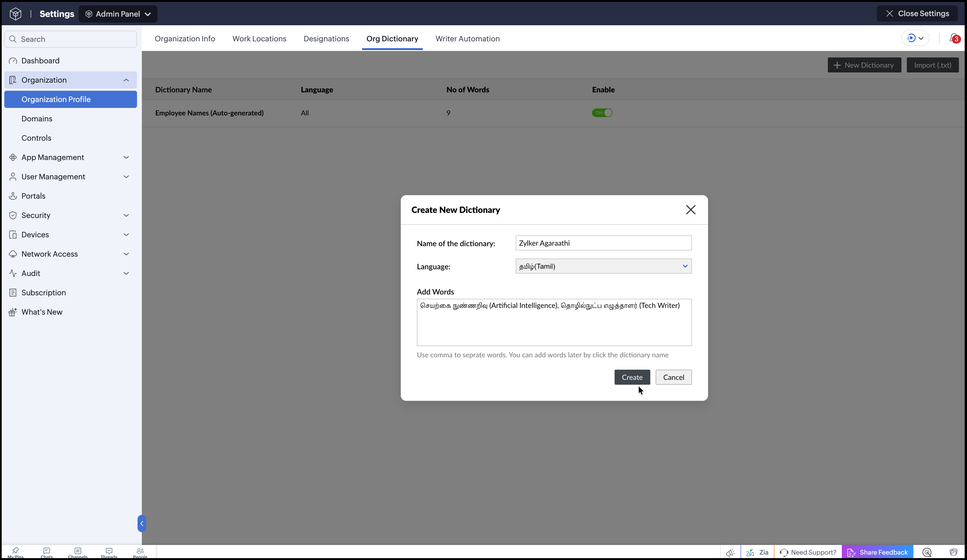Close the Create New Dictionary dialog

(x=691, y=210)
